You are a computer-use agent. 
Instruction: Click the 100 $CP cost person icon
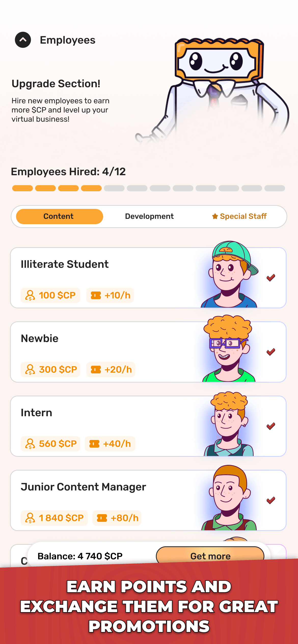pyautogui.click(x=30, y=295)
